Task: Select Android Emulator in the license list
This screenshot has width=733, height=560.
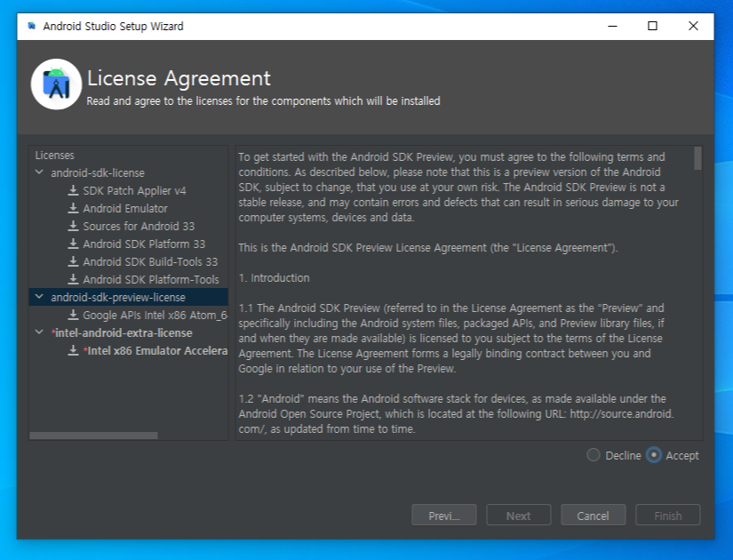Action: coord(125,208)
